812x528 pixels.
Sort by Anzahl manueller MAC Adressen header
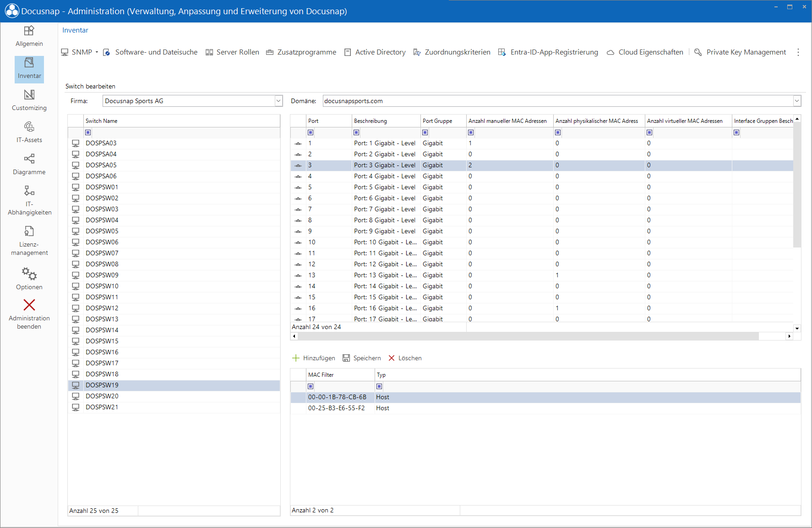[x=510, y=121]
